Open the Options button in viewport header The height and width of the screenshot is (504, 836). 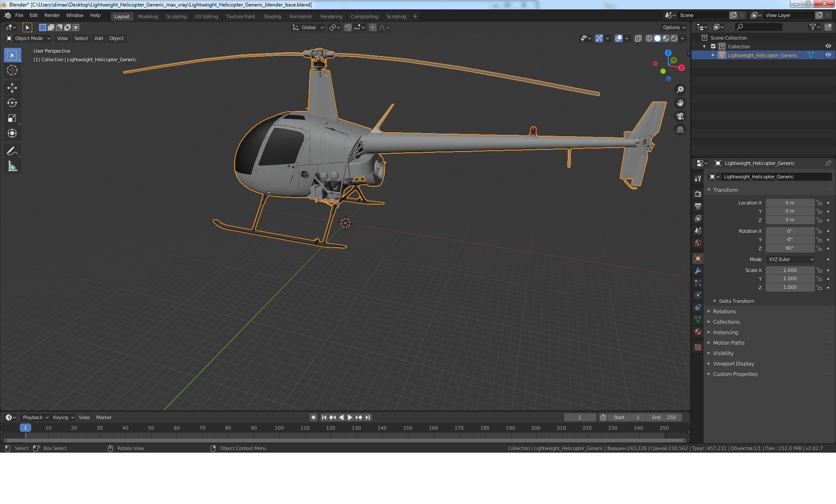tap(674, 27)
